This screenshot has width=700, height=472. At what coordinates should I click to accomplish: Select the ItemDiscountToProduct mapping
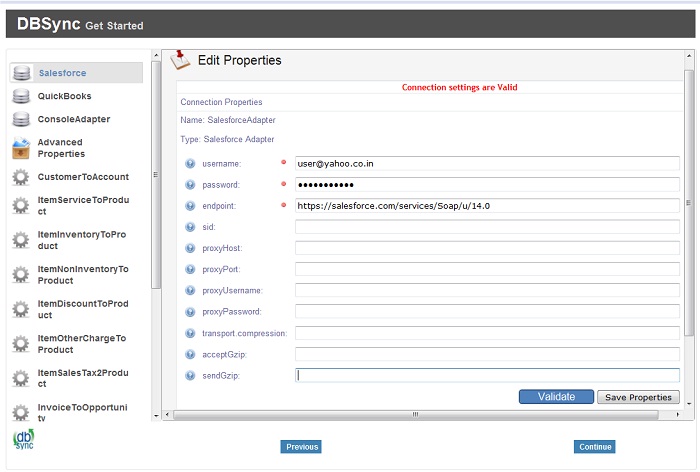82,309
